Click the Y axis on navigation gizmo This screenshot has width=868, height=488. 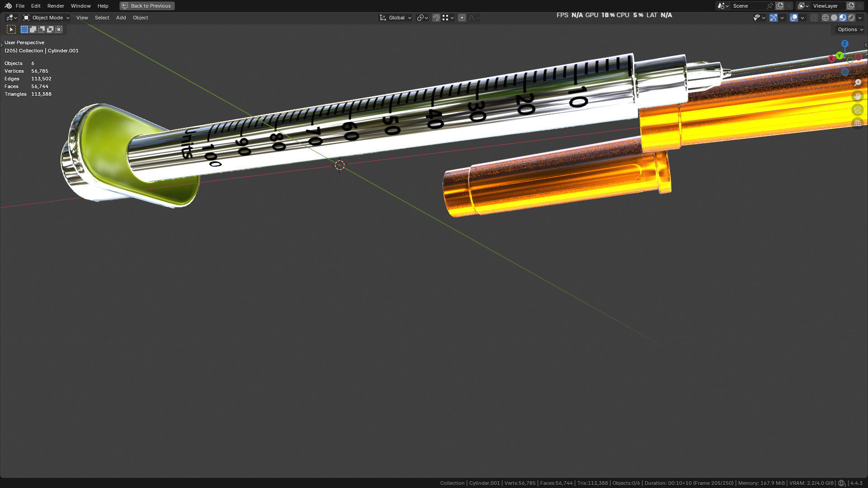pyautogui.click(x=840, y=56)
